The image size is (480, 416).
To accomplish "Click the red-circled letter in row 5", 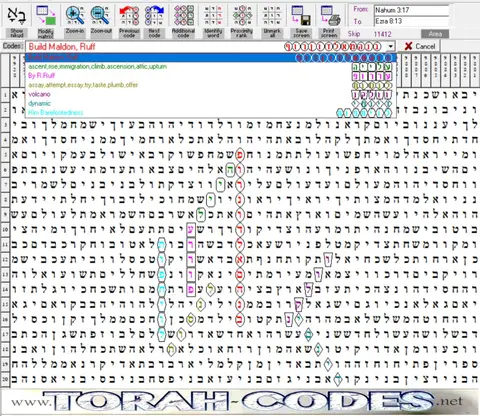I will [240, 155].
